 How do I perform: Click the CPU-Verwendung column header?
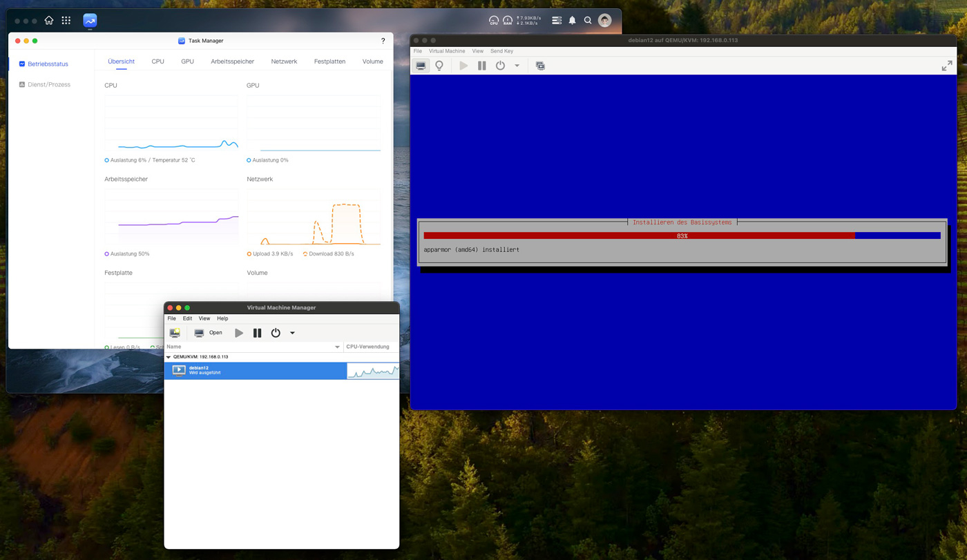tap(371, 347)
